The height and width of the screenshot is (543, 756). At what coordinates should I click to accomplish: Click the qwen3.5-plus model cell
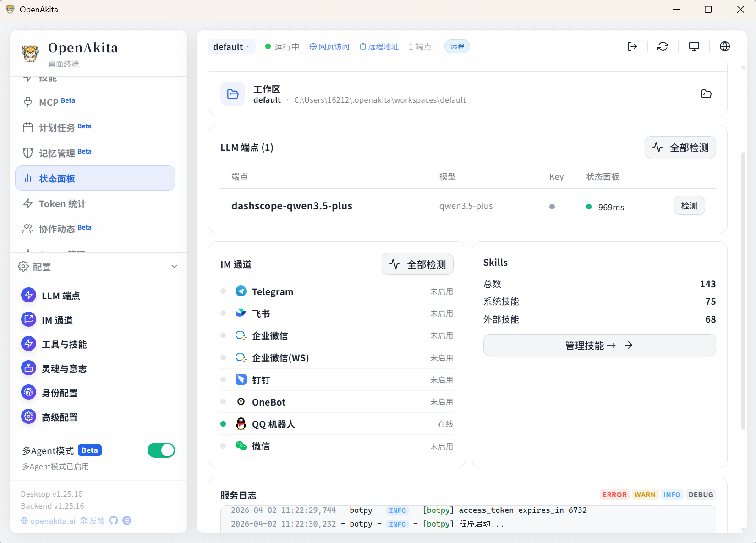tap(466, 206)
